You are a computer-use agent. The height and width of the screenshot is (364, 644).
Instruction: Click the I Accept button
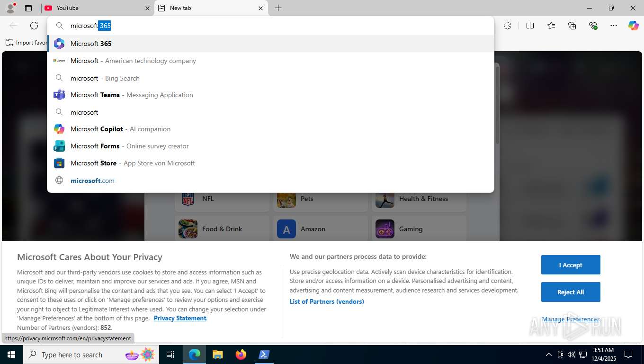point(571,265)
